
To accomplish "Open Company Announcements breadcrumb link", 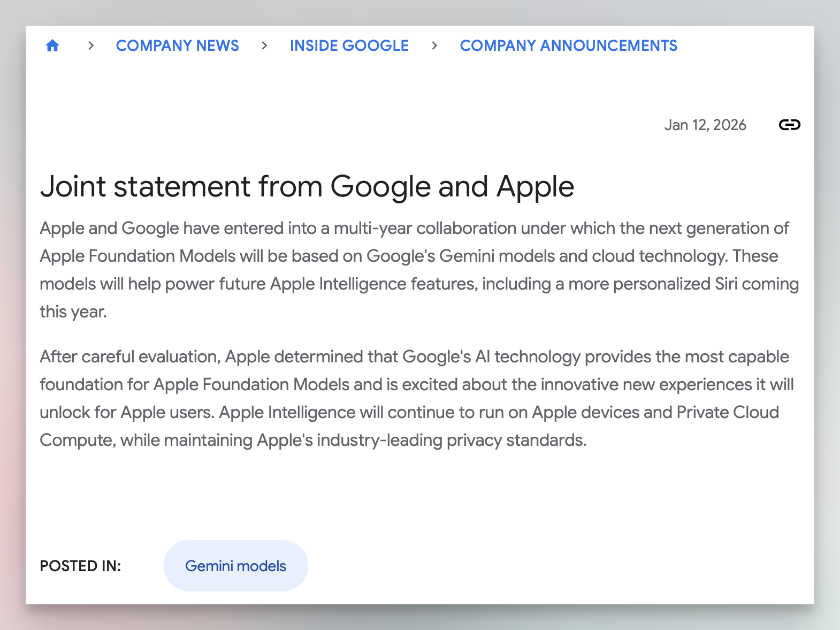I will coord(568,46).
